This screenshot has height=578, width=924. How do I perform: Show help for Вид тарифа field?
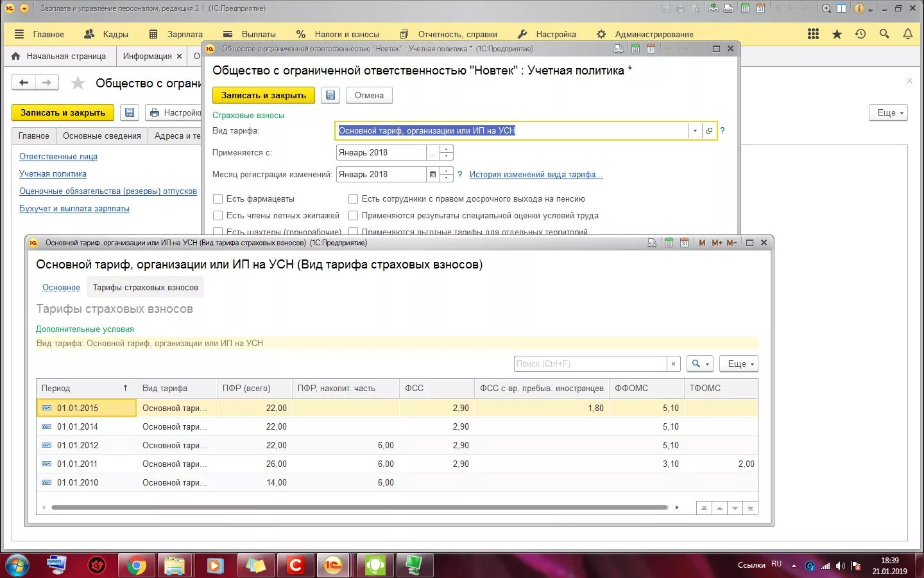pyautogui.click(x=722, y=130)
